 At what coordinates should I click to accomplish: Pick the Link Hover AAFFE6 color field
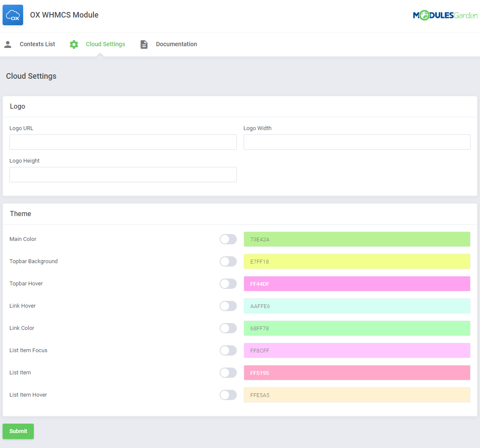click(357, 306)
